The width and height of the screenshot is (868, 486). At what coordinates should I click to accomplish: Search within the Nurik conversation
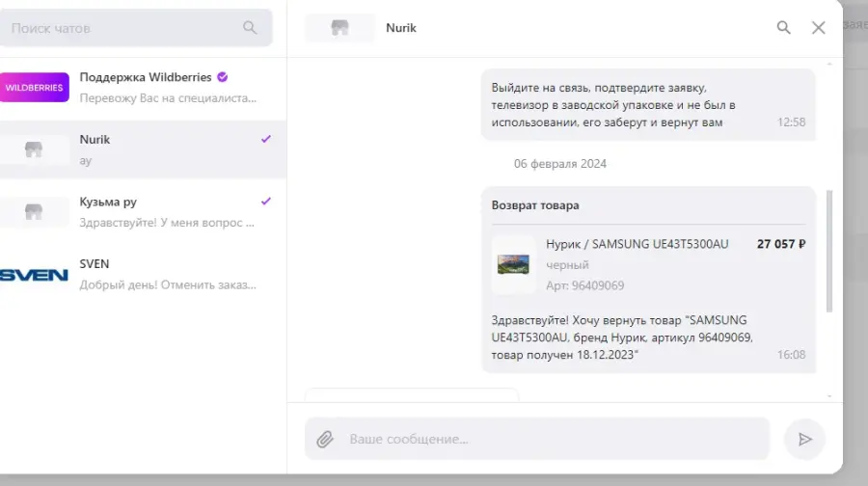pos(783,28)
